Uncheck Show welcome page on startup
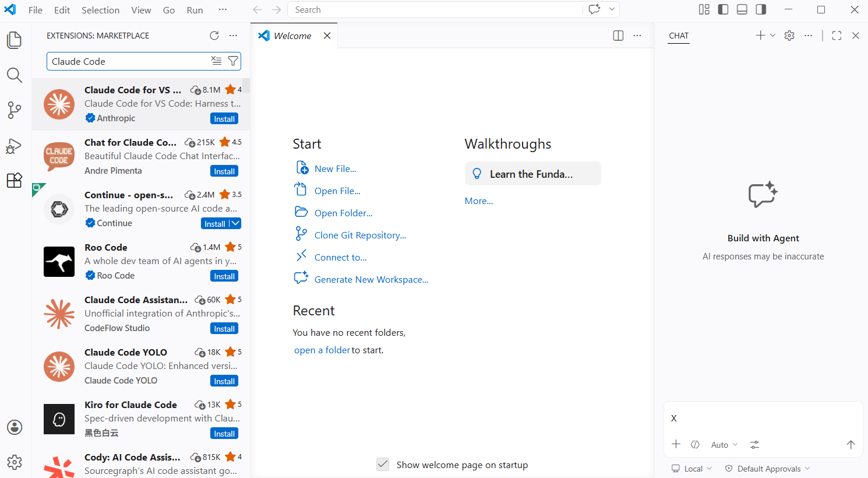The height and width of the screenshot is (478, 868). [383, 464]
